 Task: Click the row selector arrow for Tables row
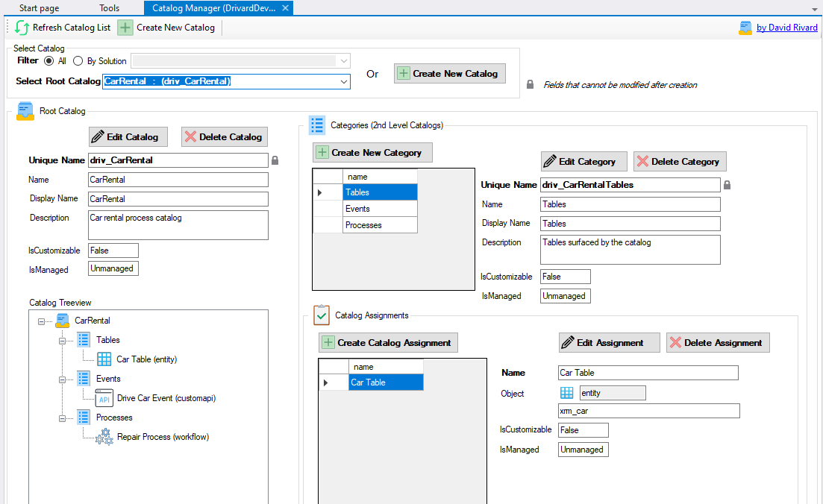click(x=319, y=192)
